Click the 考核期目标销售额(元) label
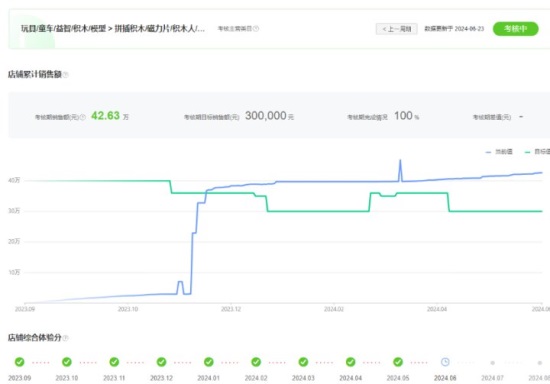 coord(212,117)
